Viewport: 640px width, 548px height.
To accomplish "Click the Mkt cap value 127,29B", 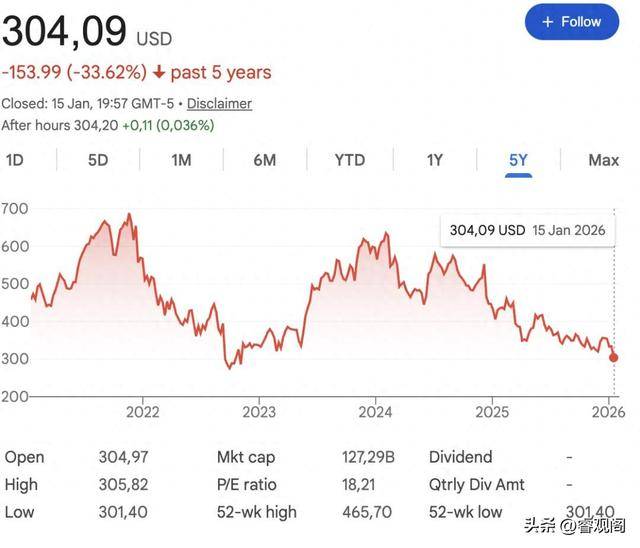I will (x=368, y=457).
